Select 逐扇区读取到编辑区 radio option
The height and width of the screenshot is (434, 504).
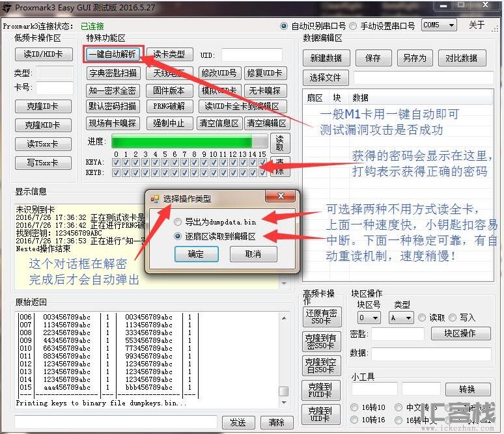click(x=177, y=236)
